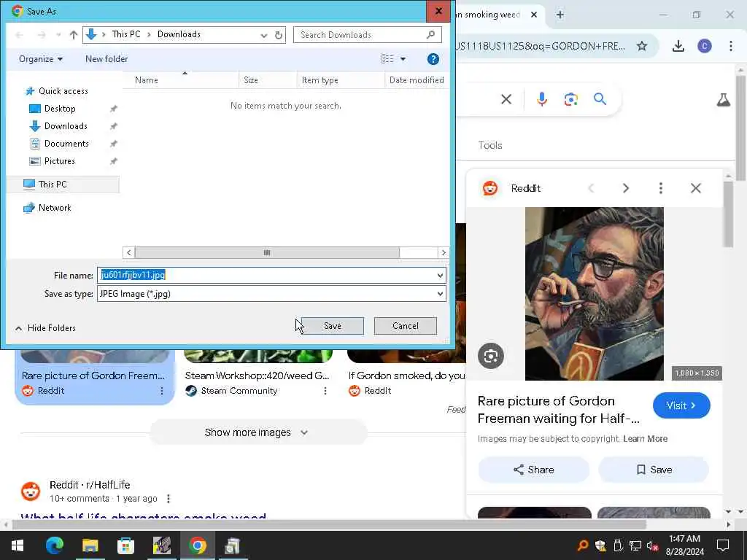Open Chrome profile avatar C
The image size is (747, 560).
click(x=705, y=46)
